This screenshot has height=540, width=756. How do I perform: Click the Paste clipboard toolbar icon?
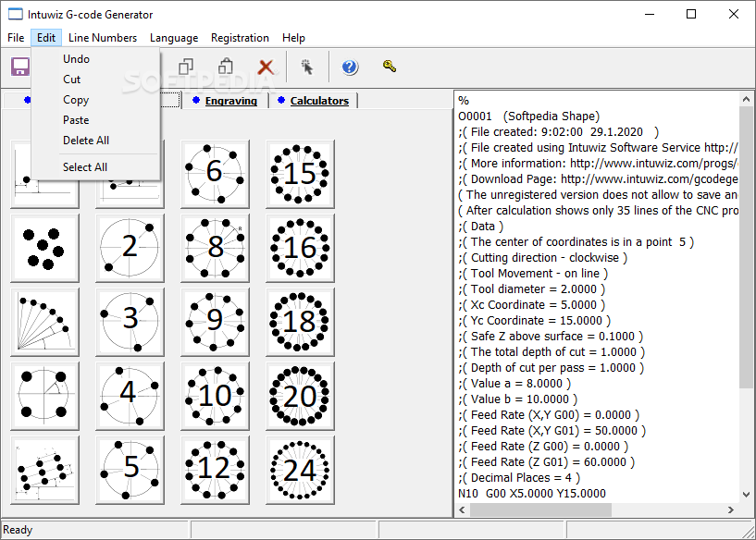coord(226,67)
